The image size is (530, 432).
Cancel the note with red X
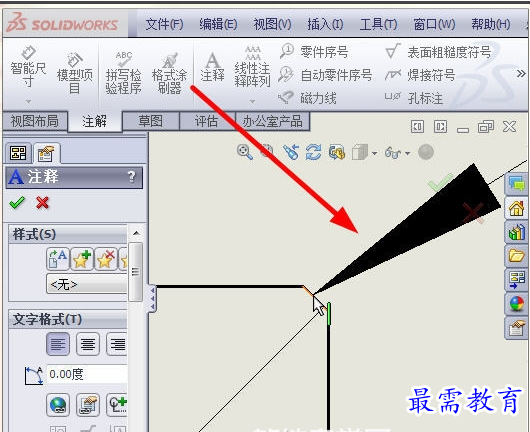pos(43,203)
